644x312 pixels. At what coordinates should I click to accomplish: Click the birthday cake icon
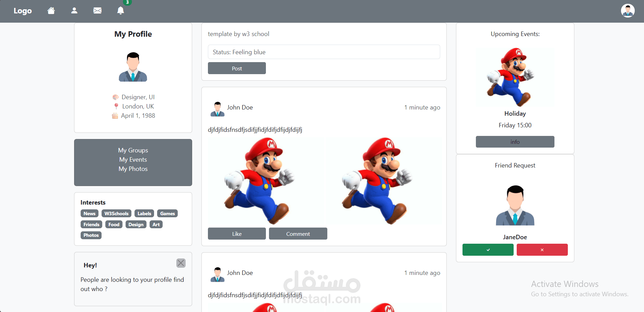coord(115,116)
